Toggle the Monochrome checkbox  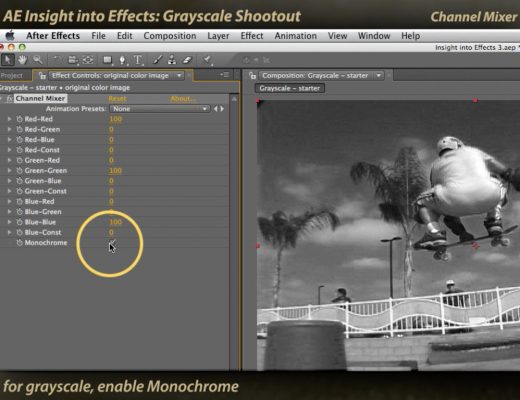(112, 243)
